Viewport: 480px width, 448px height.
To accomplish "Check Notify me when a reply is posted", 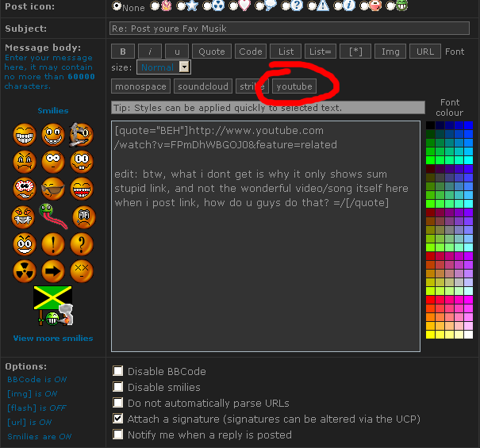I will pos(118,435).
